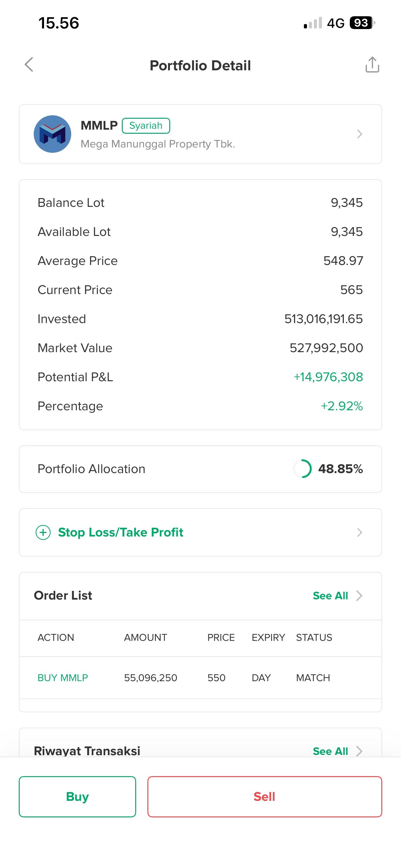Image resolution: width=401 pixels, height=868 pixels.
Task: Tap the portfolio allocation ring indicator
Action: point(302,469)
